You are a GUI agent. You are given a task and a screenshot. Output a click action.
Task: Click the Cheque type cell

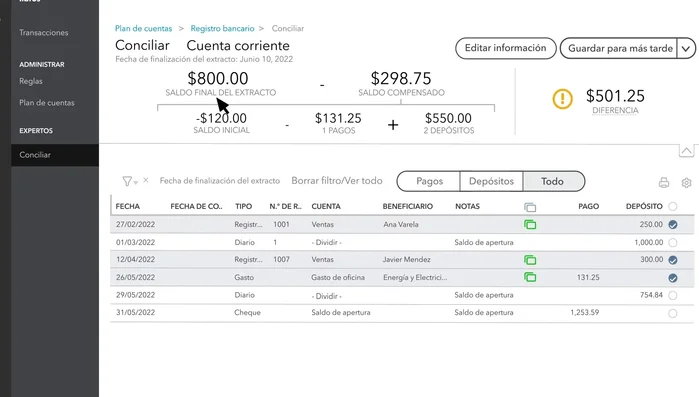point(247,312)
